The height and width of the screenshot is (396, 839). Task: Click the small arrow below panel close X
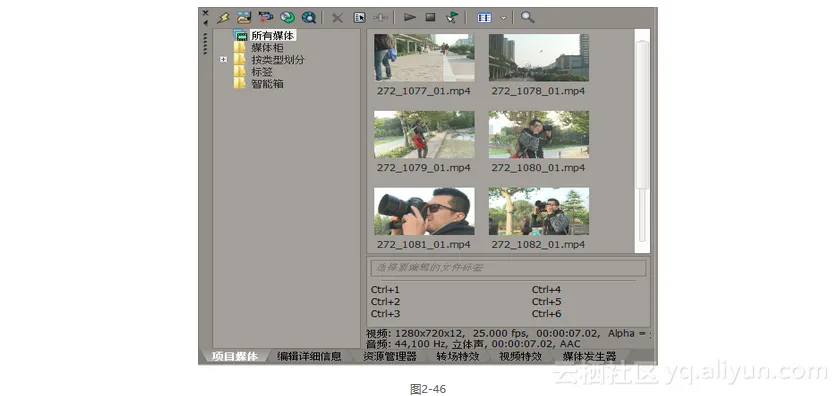(x=205, y=23)
